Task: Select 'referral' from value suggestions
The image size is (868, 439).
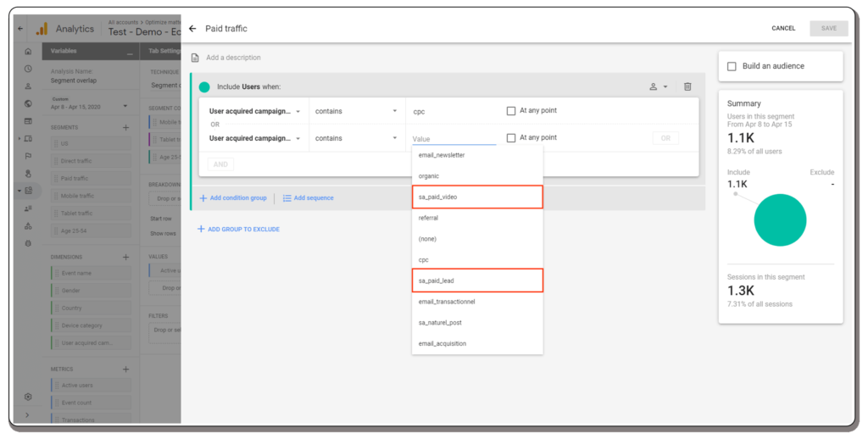Action: pyautogui.click(x=477, y=218)
